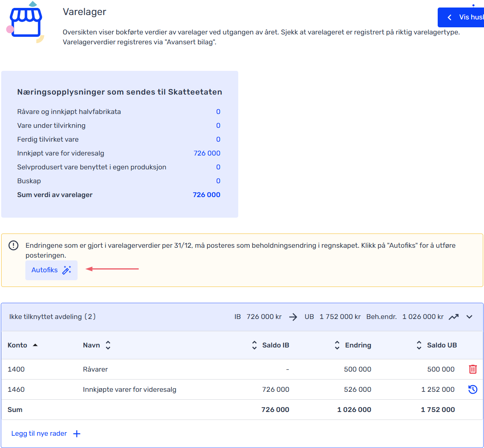Click 'Legg til nye rader' link
The image size is (484, 448).
point(39,433)
